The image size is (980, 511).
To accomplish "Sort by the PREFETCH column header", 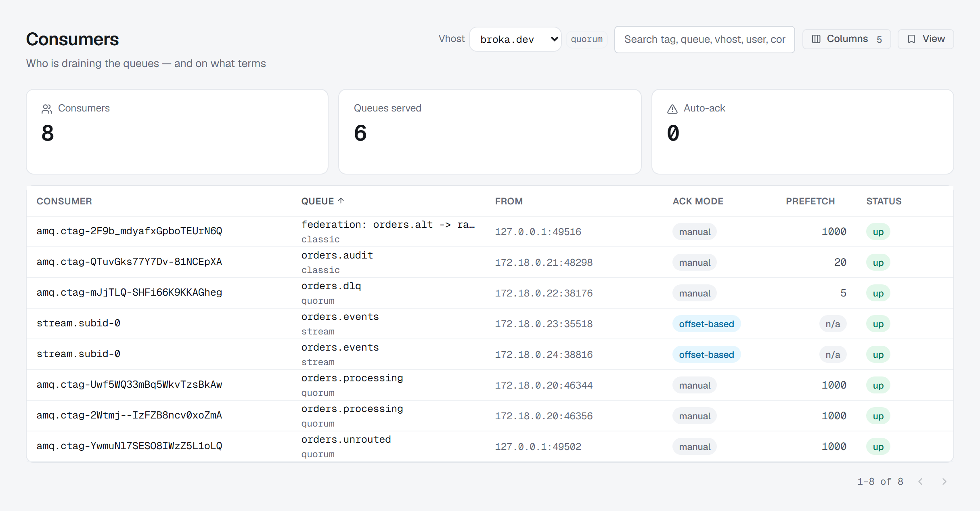I will tap(810, 201).
